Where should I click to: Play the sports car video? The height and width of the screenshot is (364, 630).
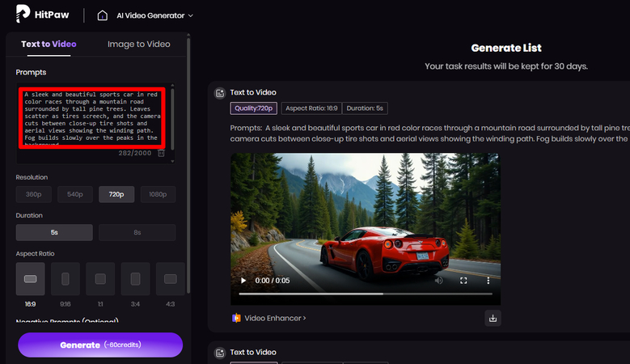pos(243,281)
